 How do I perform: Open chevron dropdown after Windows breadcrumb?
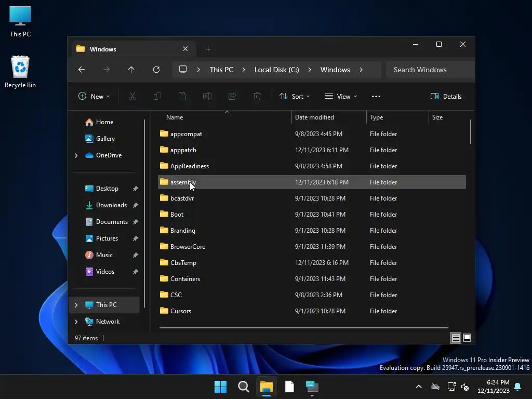click(x=361, y=70)
